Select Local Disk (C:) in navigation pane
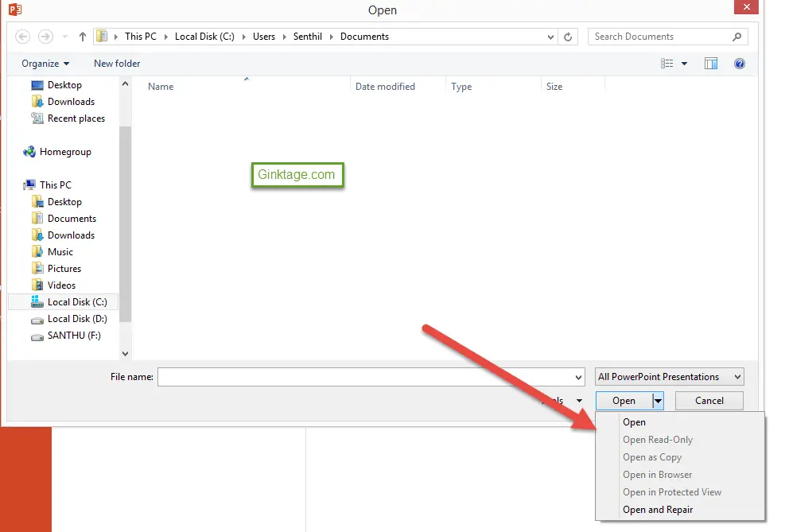785x532 pixels. pos(64,301)
